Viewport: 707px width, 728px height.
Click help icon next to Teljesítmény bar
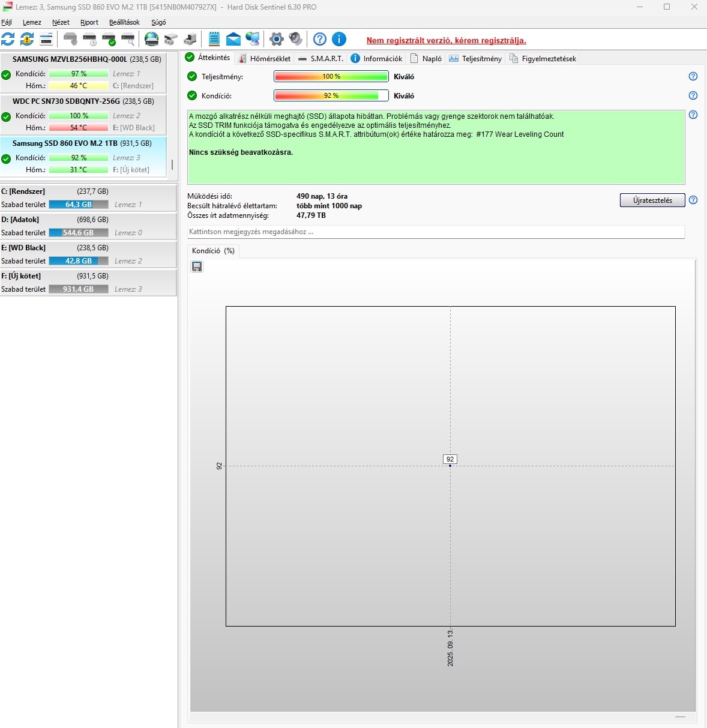tap(693, 76)
